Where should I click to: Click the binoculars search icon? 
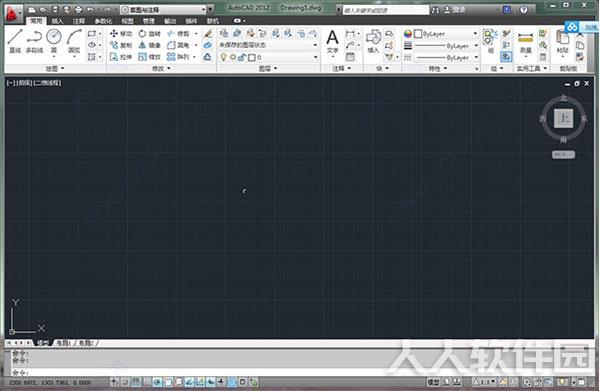pos(435,10)
